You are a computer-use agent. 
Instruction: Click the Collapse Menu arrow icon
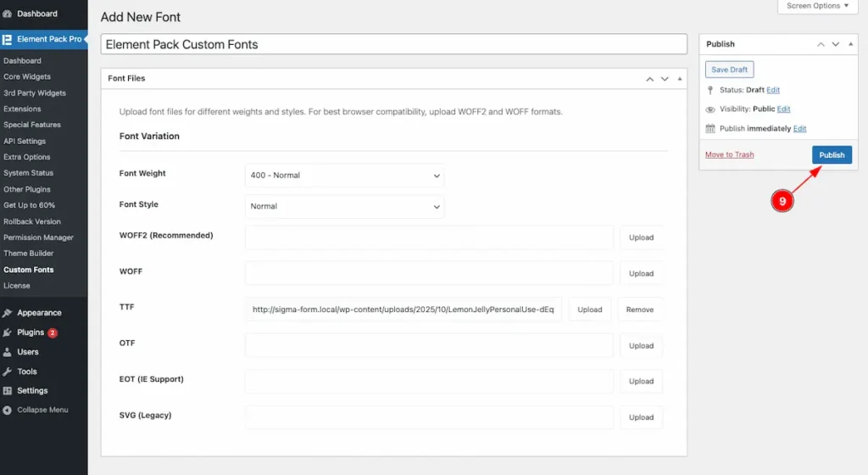[x=8, y=411]
